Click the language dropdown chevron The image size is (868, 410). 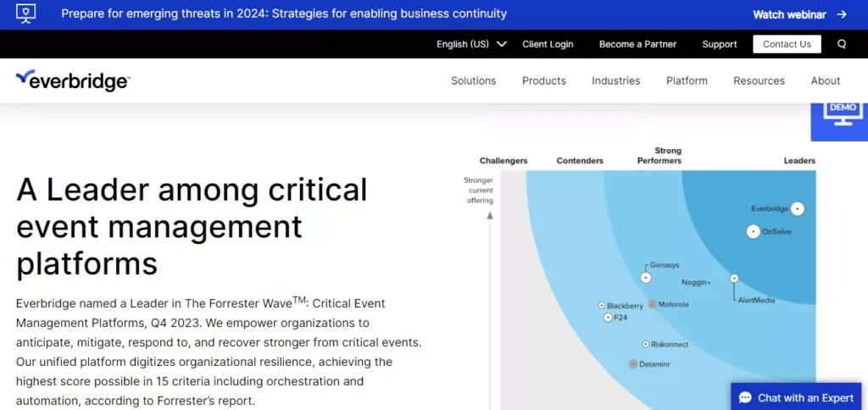[x=502, y=44]
